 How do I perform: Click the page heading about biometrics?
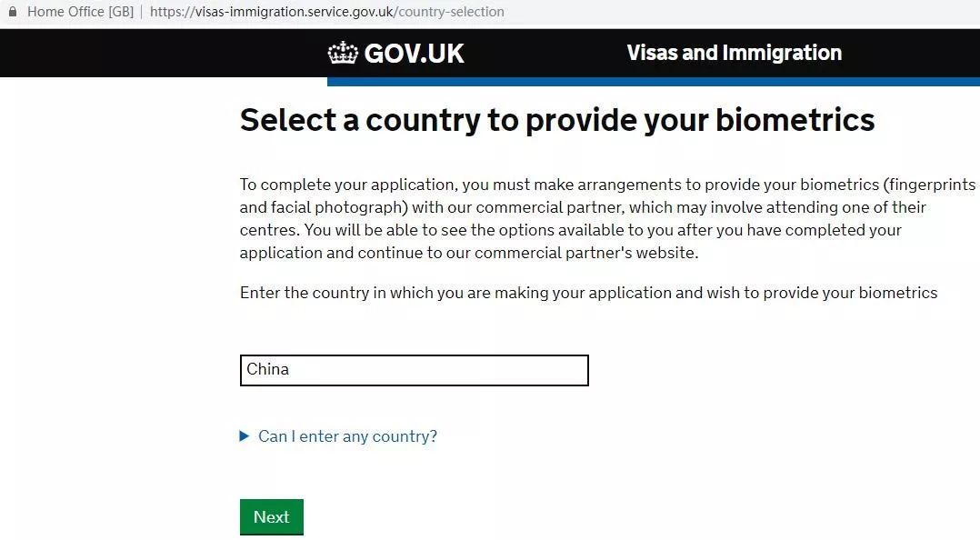coord(557,119)
